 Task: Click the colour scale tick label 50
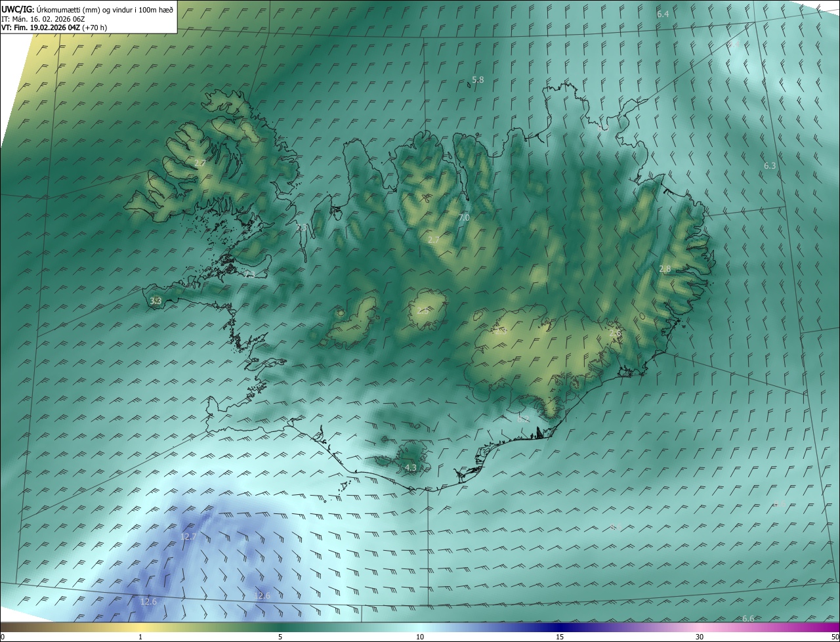835,637
